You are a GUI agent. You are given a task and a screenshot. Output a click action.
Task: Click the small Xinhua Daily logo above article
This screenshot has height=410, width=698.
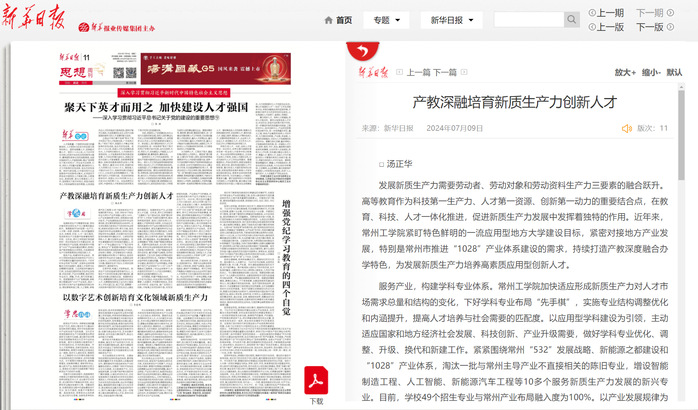click(x=373, y=72)
